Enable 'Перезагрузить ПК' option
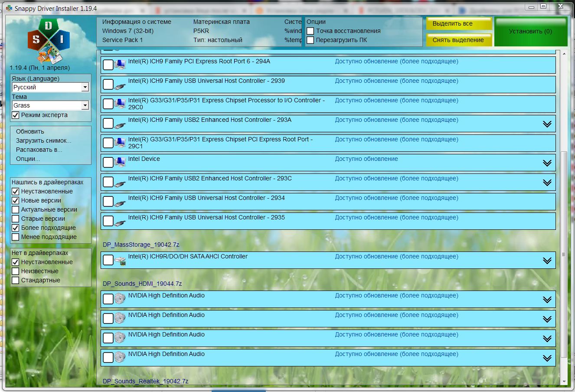Screen dimensions: 575x392 [x=310, y=40]
